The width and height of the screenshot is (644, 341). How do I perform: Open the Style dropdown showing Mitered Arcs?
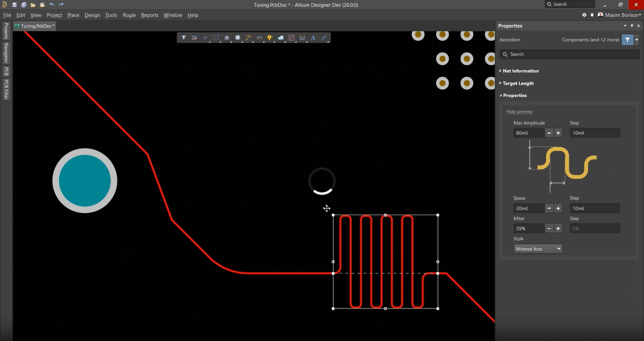(x=538, y=249)
